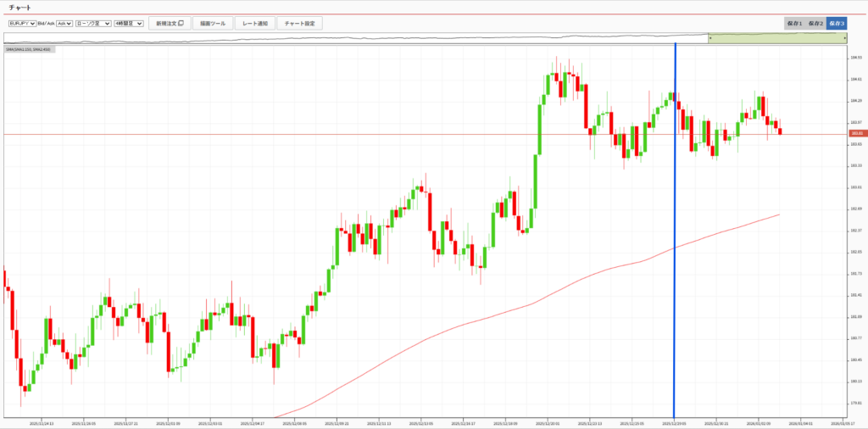Switch to the 保存1 saved layout
The height and width of the screenshot is (429, 868).
tap(794, 24)
